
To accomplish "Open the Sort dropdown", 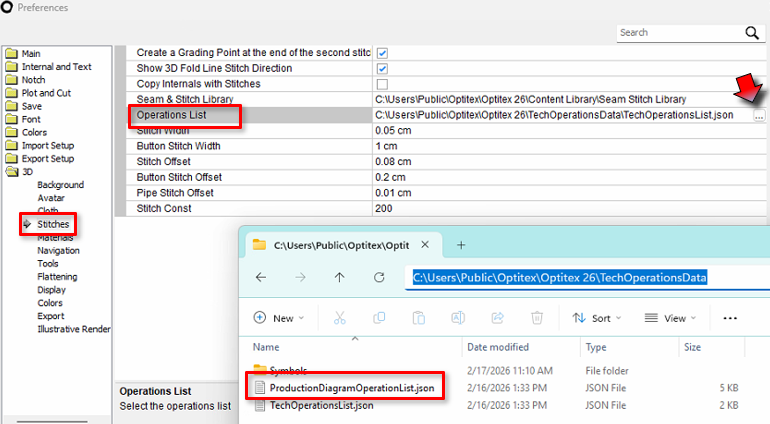I will pyautogui.click(x=596, y=318).
